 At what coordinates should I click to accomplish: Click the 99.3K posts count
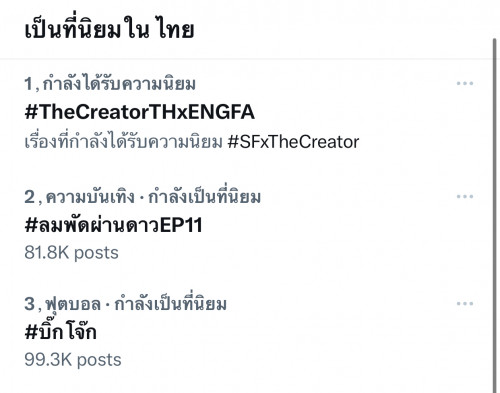(73, 360)
